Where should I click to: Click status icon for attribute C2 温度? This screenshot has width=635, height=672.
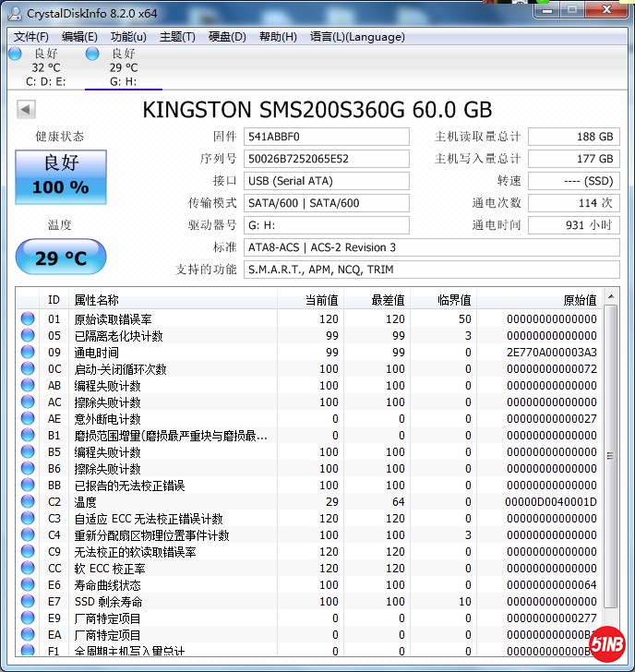[28, 501]
